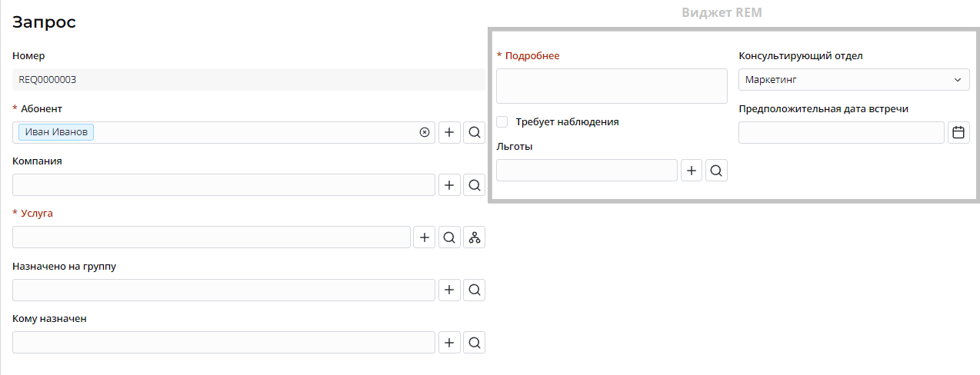Select the Иван Иванов tag
Viewport: 980px width, 375px height.
tap(56, 132)
